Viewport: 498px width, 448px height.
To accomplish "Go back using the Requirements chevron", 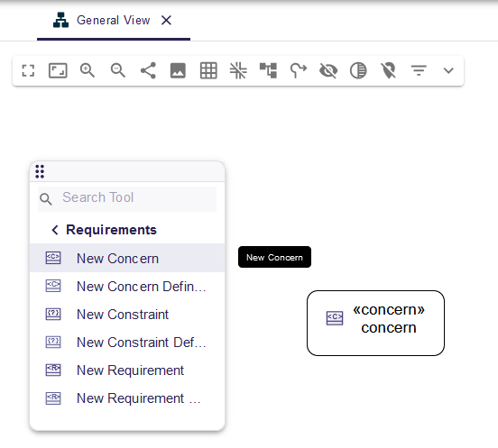I will [x=55, y=230].
